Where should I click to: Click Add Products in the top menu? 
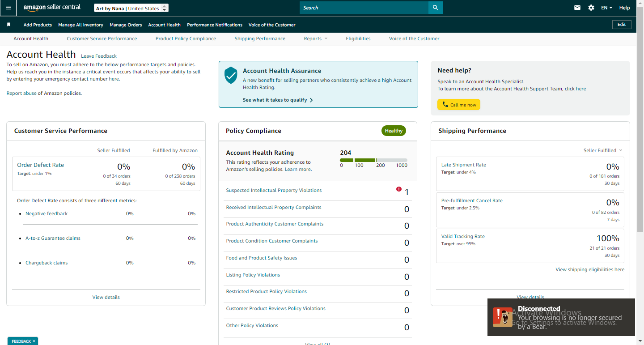pyautogui.click(x=38, y=25)
